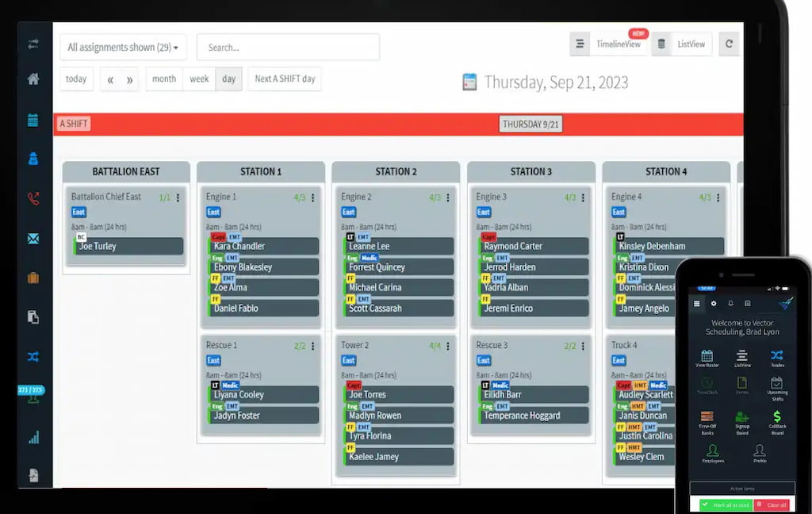Select Raymond Carter on Engine 3
Image resolution: width=812 pixels, height=514 pixels.
coord(534,246)
